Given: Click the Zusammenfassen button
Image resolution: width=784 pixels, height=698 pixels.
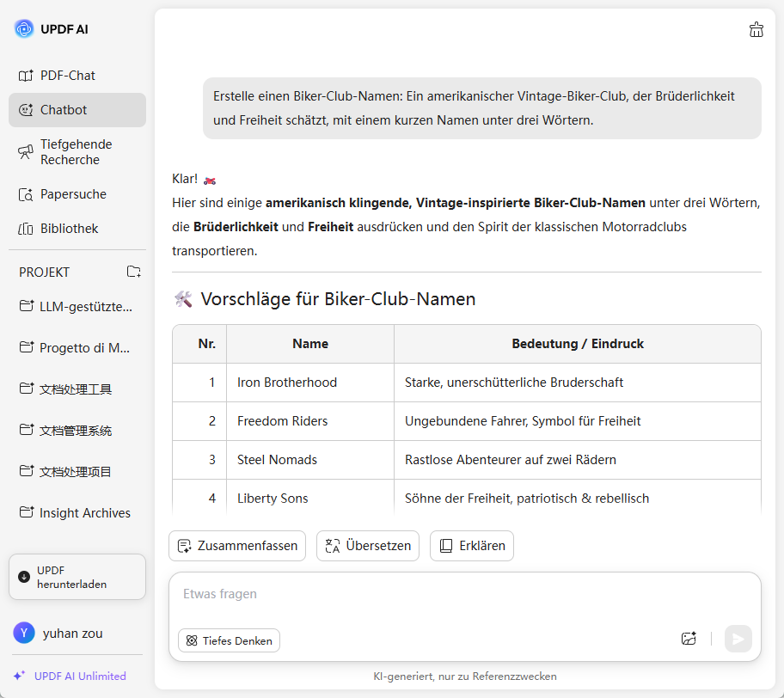Looking at the screenshot, I should [x=237, y=546].
